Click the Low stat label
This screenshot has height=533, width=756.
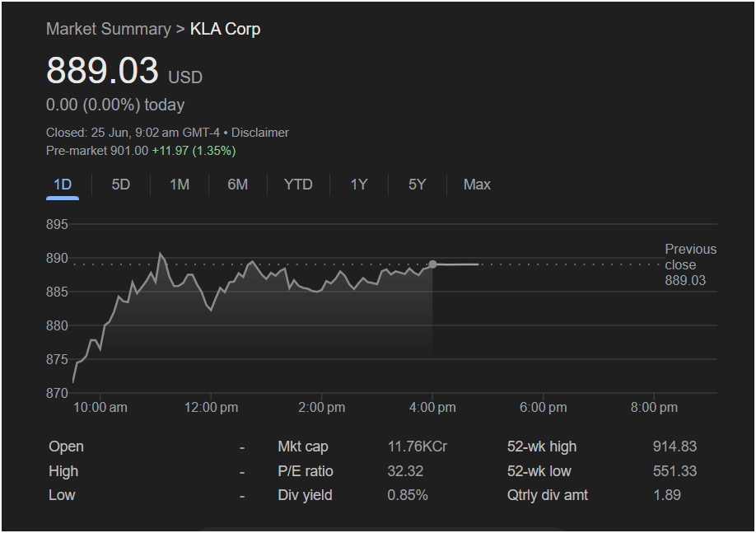pyautogui.click(x=62, y=495)
